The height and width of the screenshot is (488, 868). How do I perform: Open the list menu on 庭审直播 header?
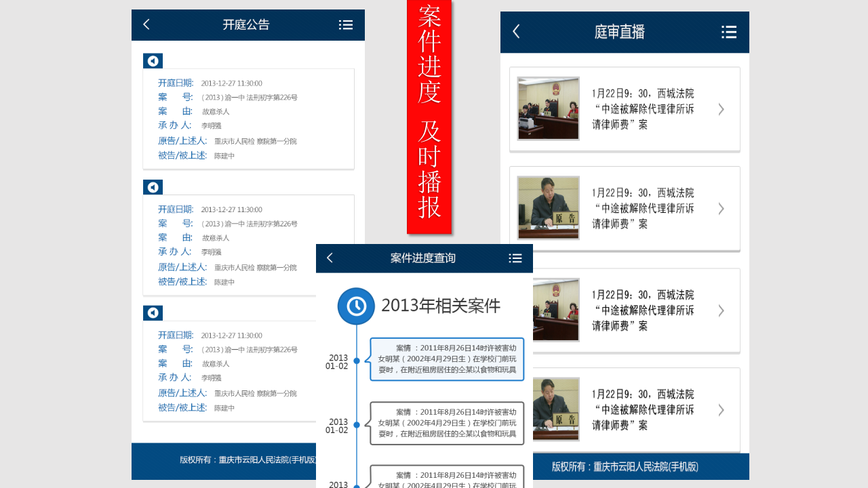click(729, 31)
